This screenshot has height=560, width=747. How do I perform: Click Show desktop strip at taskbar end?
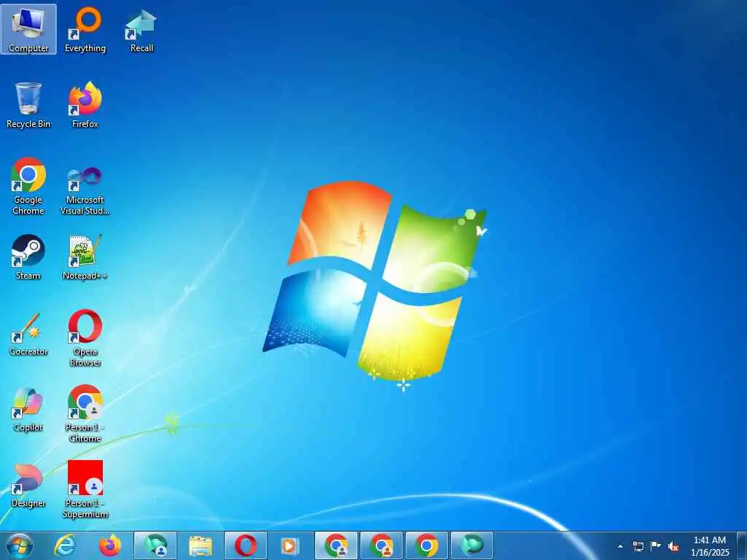coord(742,545)
